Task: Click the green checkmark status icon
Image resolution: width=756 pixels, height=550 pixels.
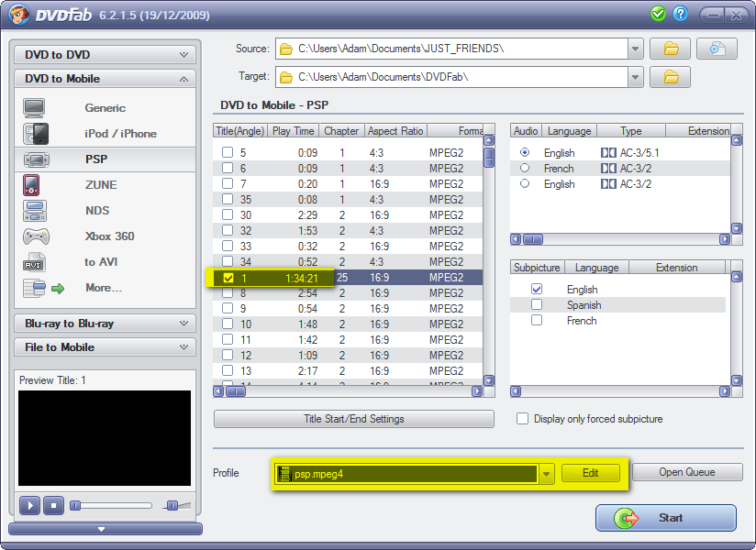Action: tap(658, 14)
